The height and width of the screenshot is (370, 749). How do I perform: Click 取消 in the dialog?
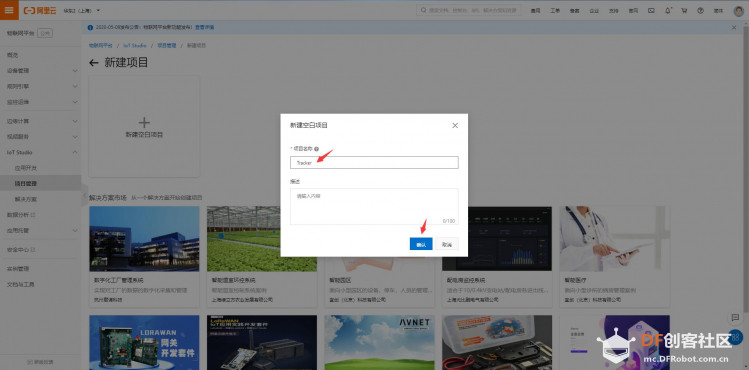coord(447,244)
